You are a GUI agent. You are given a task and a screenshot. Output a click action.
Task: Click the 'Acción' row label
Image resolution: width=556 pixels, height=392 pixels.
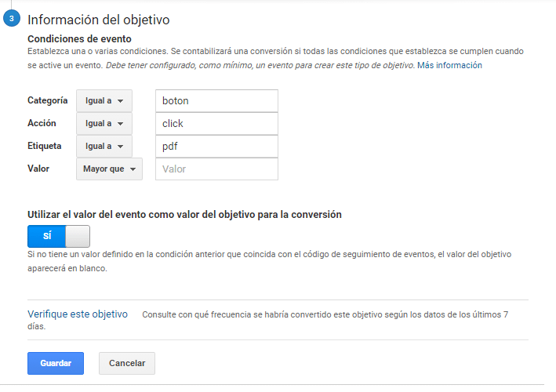pyautogui.click(x=42, y=123)
